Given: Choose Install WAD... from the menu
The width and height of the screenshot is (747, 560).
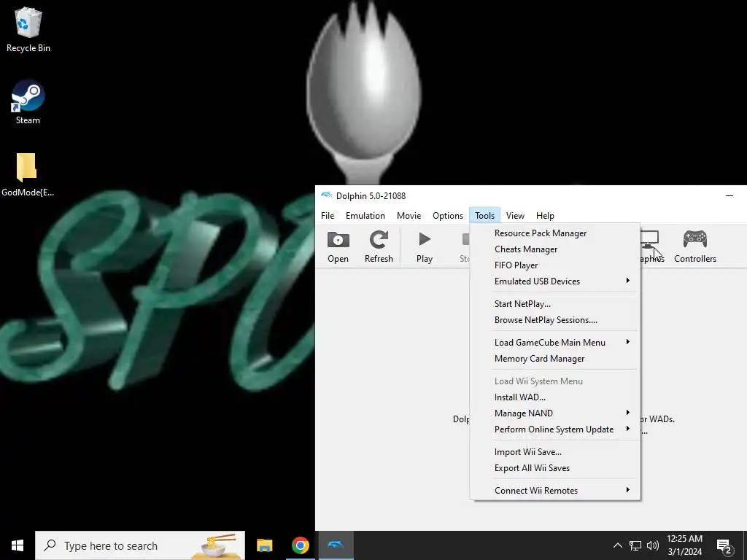Looking at the screenshot, I should (555, 397).
